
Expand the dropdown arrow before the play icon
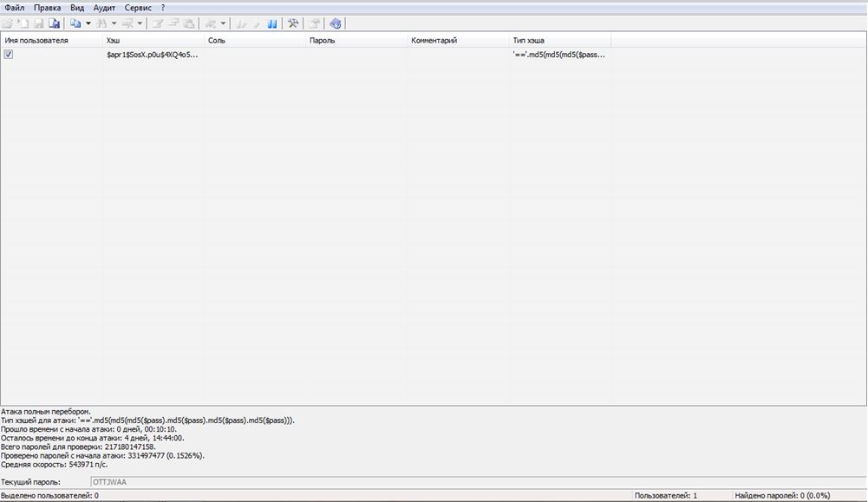(224, 23)
